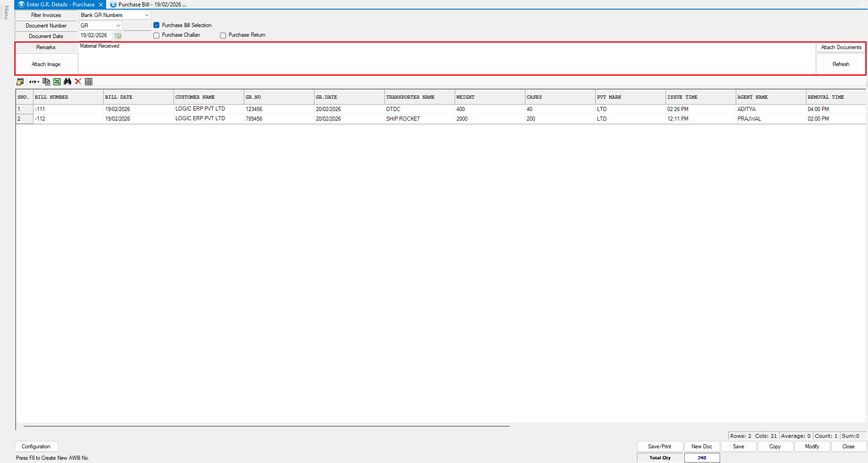868x463 pixels.
Task: Click the binoculars find icon
Action: point(68,82)
